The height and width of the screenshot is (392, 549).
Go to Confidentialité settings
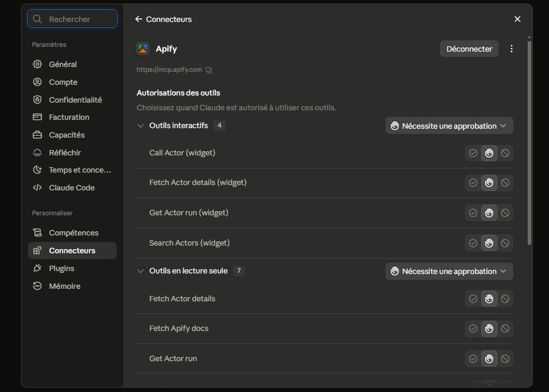pos(72,100)
